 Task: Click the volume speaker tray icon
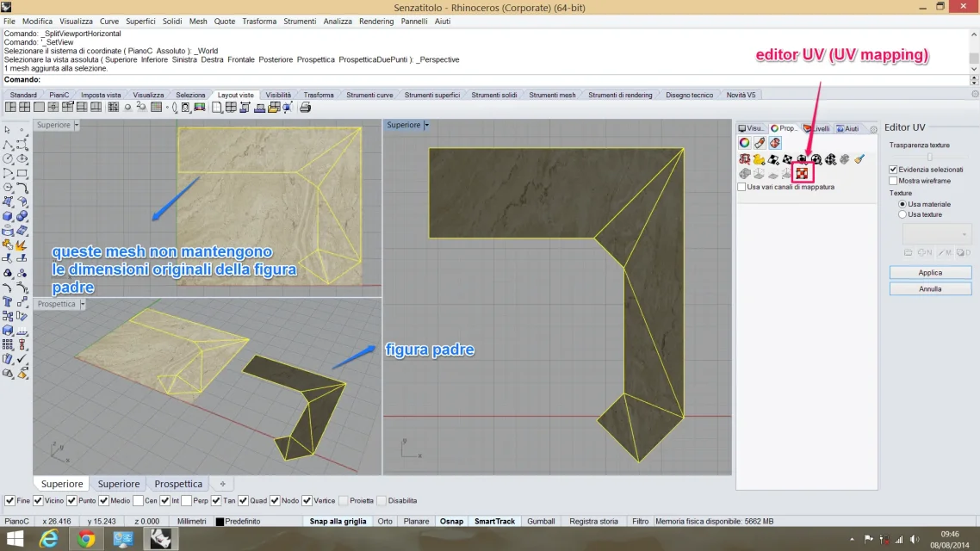(x=915, y=539)
